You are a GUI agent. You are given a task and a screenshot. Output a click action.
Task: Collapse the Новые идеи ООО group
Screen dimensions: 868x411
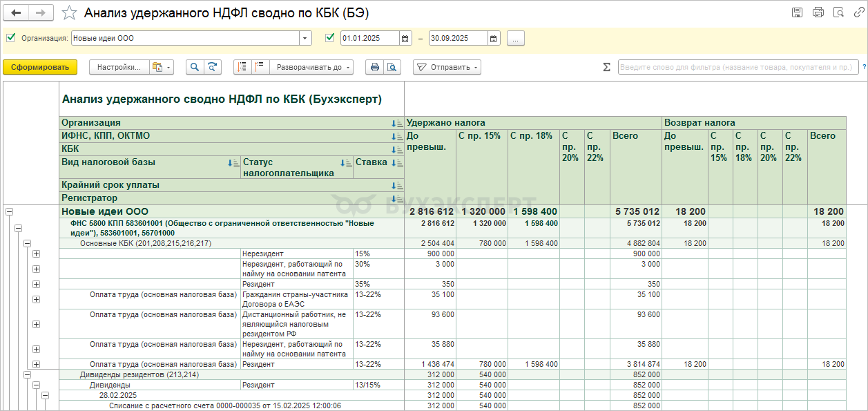point(9,212)
